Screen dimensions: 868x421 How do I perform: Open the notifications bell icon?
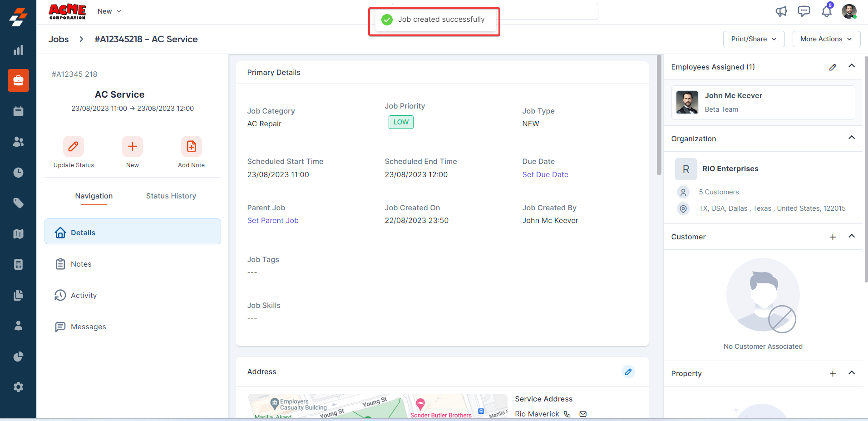(x=827, y=11)
